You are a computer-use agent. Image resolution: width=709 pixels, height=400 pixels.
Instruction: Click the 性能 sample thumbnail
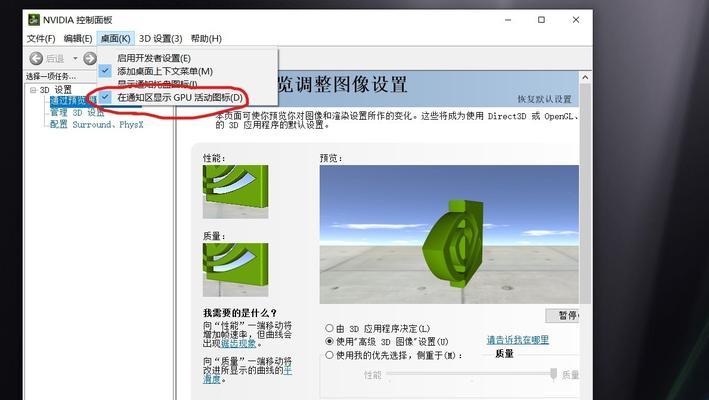tap(236, 192)
